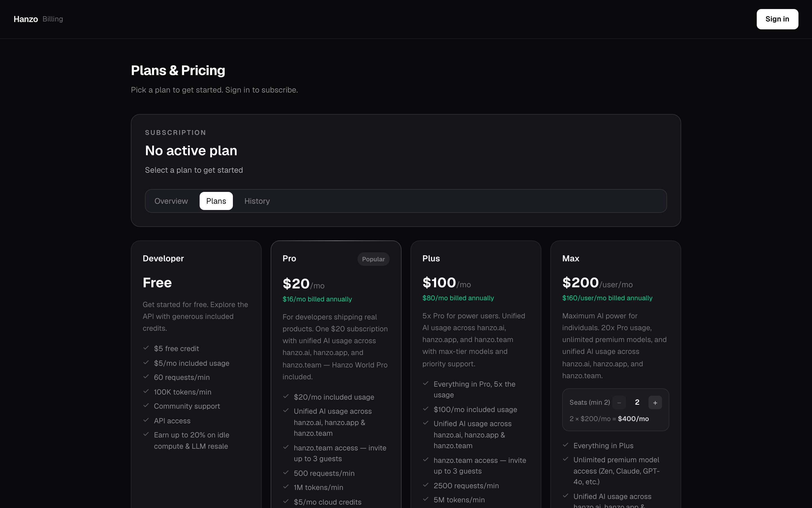Switch to the Overview tab
The height and width of the screenshot is (508, 812).
[x=171, y=201]
